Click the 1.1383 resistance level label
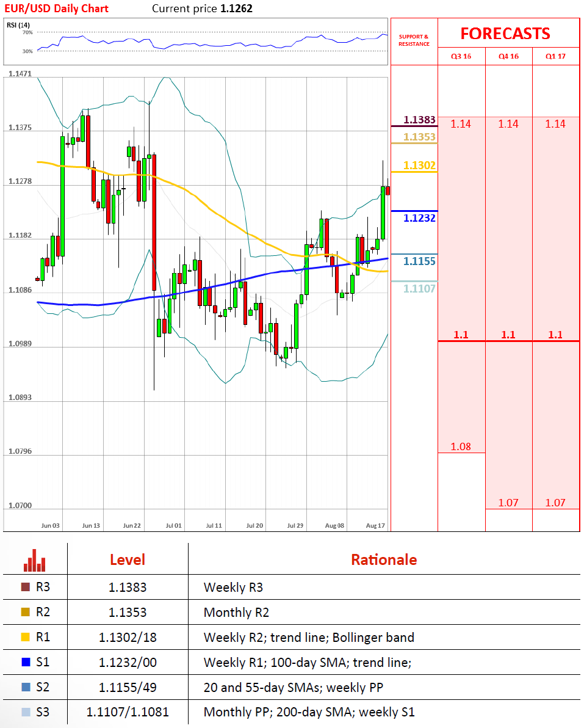 419,120
